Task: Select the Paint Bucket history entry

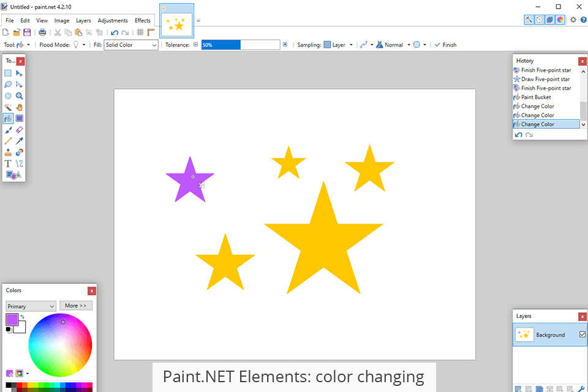Action: tap(546, 97)
